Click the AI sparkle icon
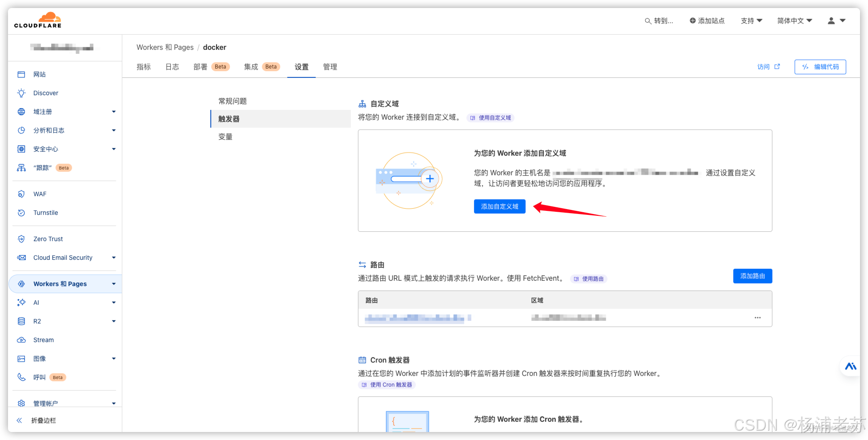The height and width of the screenshot is (440, 868). (x=21, y=303)
